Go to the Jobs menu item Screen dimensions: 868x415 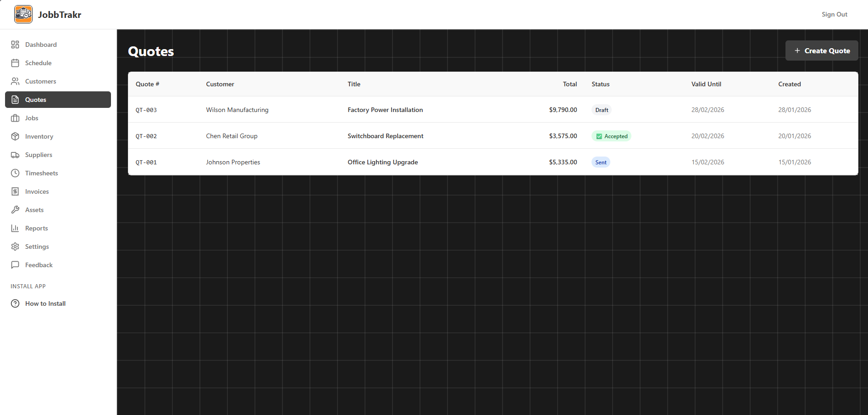(x=32, y=118)
